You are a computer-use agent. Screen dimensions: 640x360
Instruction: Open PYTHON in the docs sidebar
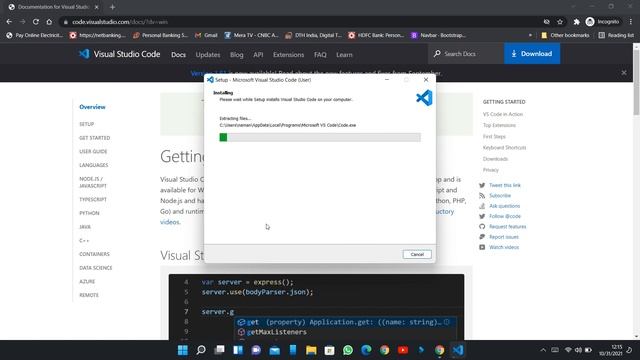click(89, 213)
